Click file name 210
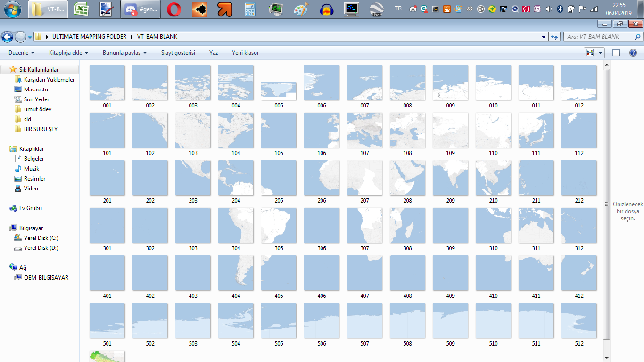Screen dimensions: 644x362 click(x=493, y=201)
